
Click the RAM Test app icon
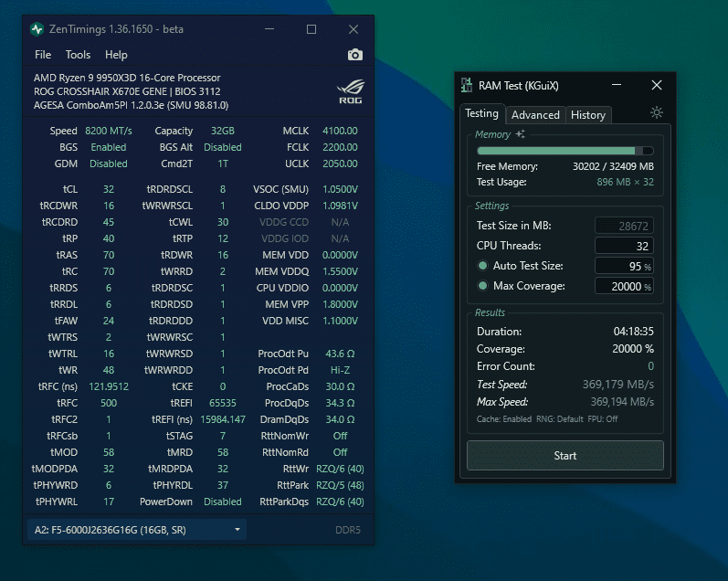point(467,86)
